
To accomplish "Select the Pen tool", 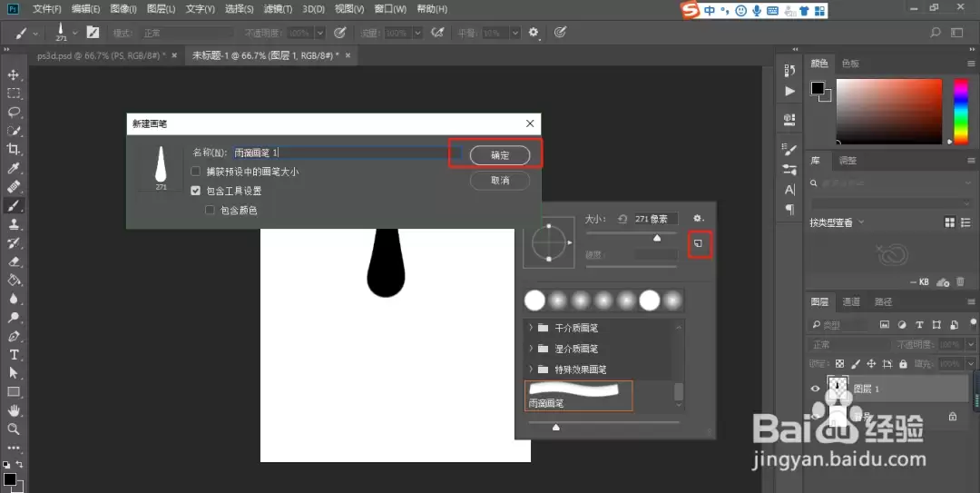I will (13, 336).
